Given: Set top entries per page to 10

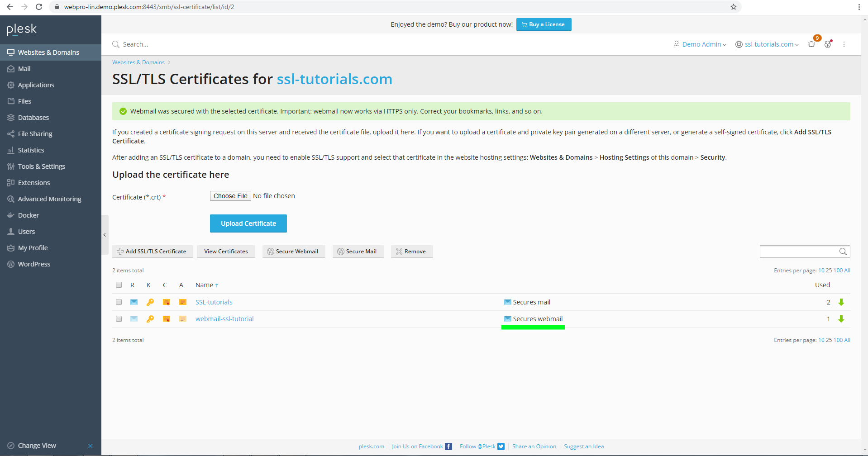Looking at the screenshot, I should point(821,271).
